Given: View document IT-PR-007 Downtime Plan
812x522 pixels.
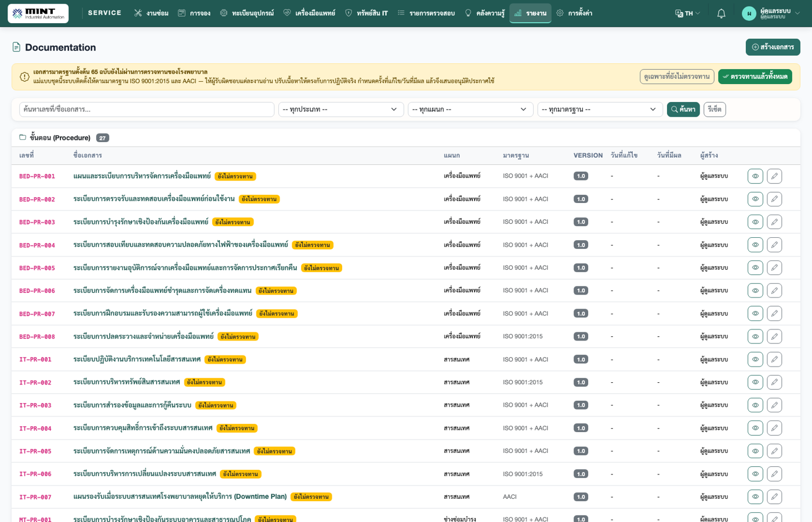Looking at the screenshot, I should click(x=755, y=497).
